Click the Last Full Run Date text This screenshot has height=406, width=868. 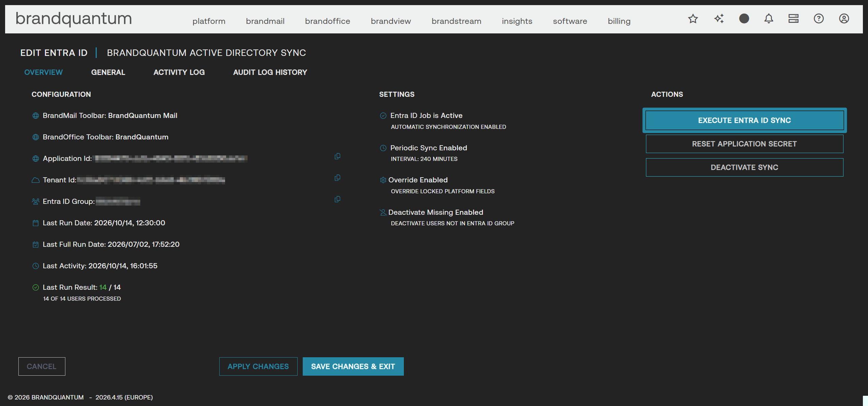pos(111,244)
